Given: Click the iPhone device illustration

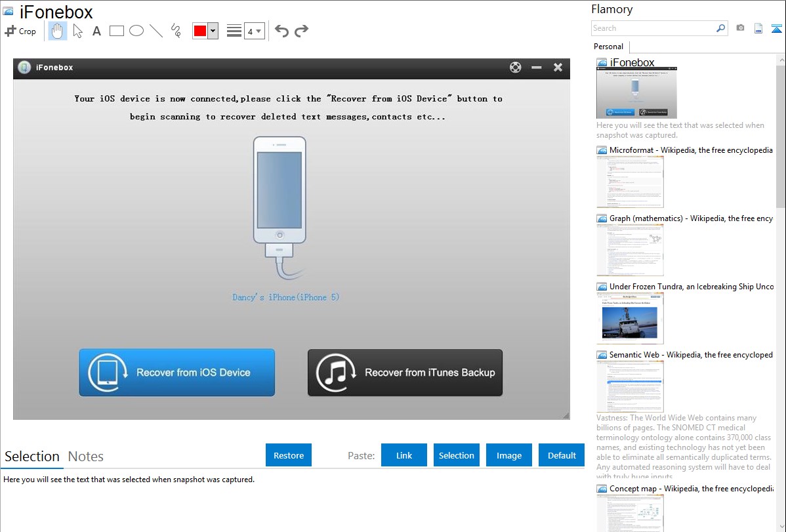Looking at the screenshot, I should pyautogui.click(x=279, y=207).
